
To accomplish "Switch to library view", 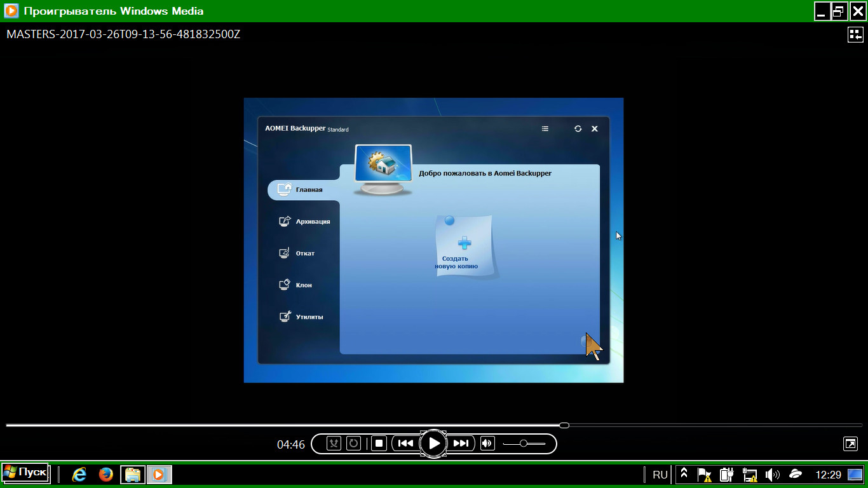I will [x=855, y=34].
